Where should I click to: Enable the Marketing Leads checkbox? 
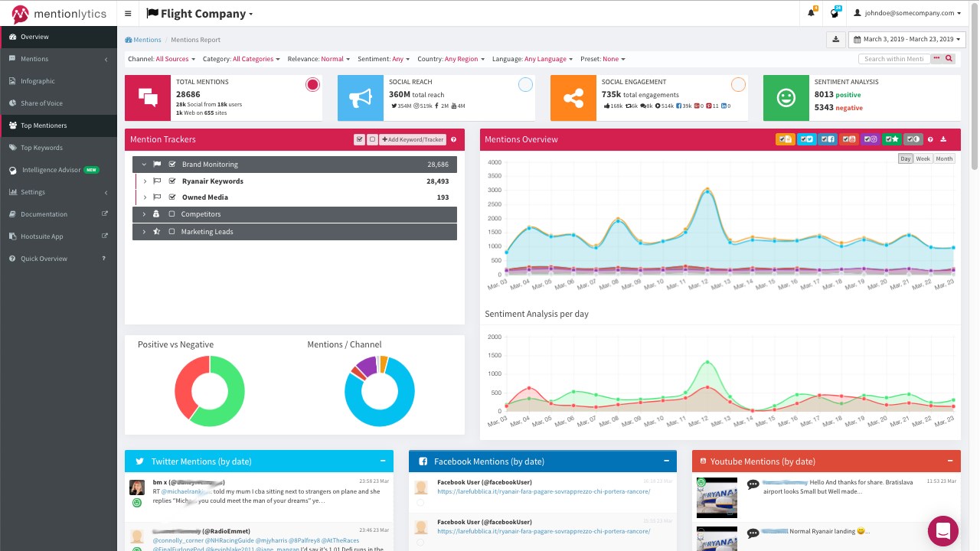[172, 231]
